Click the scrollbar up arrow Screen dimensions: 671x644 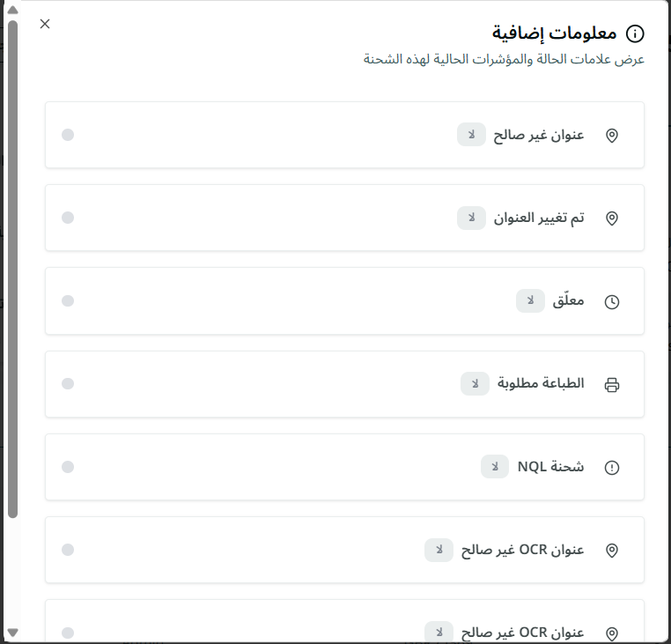(x=13, y=10)
